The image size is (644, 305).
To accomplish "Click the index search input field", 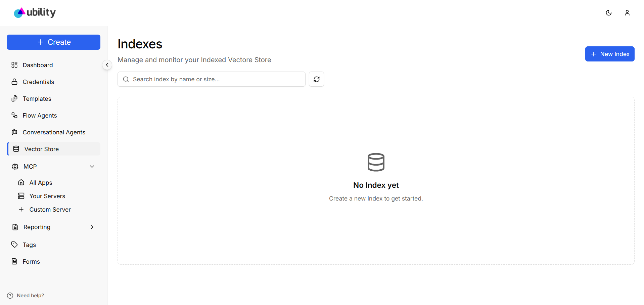I will tap(211, 79).
